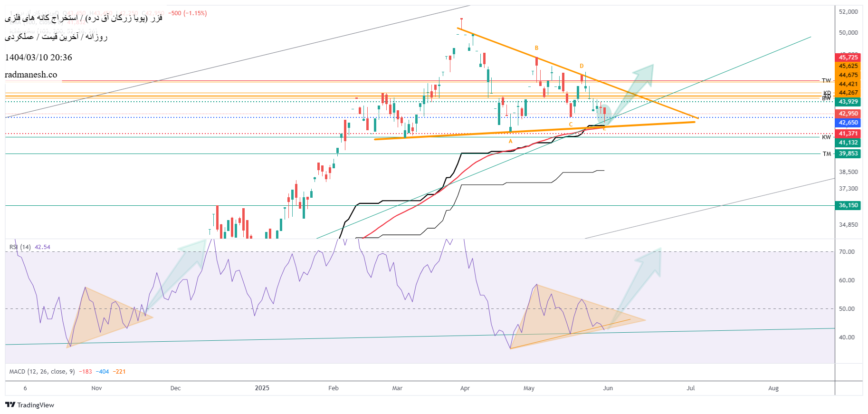The height and width of the screenshot is (414, 868).
Task: Click the orange wave label A
Action: [511, 141]
